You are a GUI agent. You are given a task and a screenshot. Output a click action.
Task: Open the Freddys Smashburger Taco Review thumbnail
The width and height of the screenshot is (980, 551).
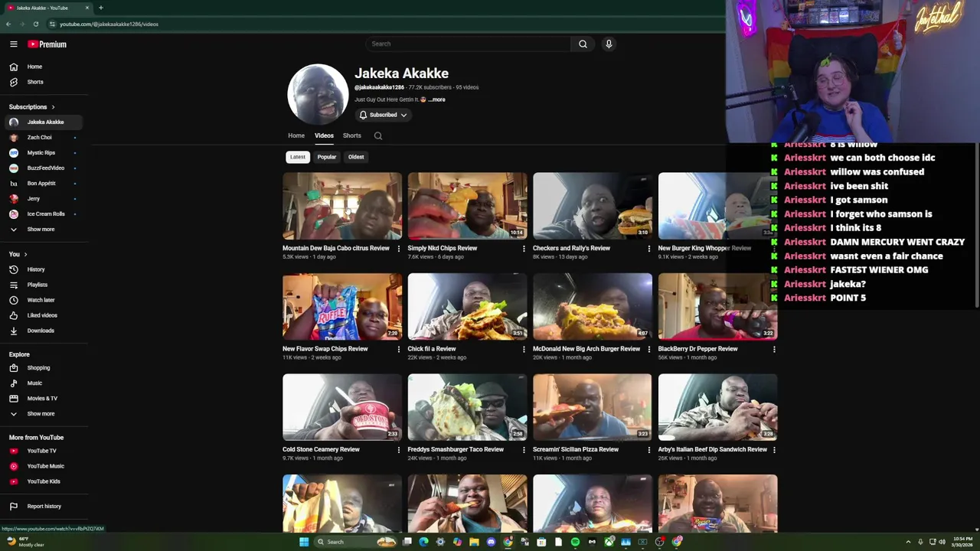pos(467,407)
